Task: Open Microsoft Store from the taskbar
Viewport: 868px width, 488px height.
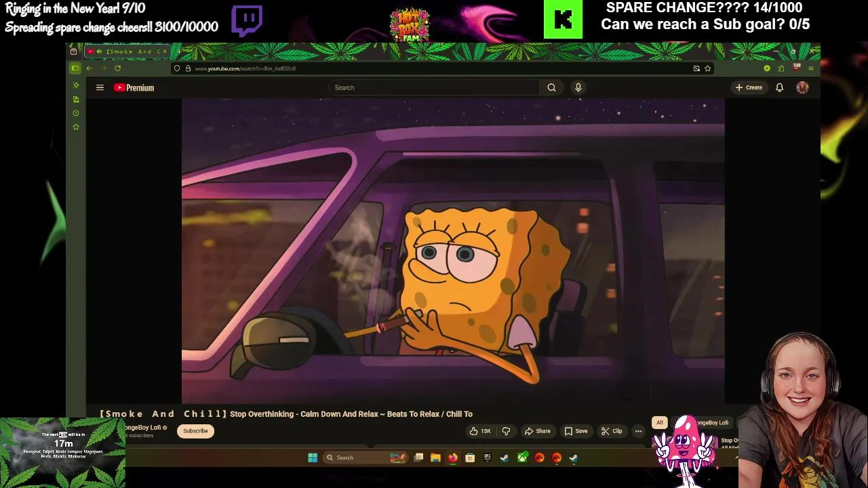Action: coord(470,457)
